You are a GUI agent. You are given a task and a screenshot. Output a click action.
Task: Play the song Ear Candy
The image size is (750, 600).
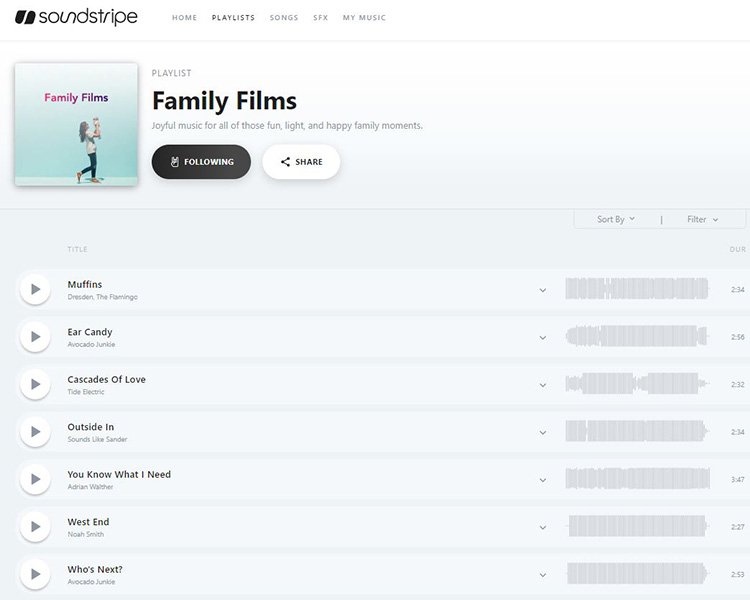coord(35,336)
